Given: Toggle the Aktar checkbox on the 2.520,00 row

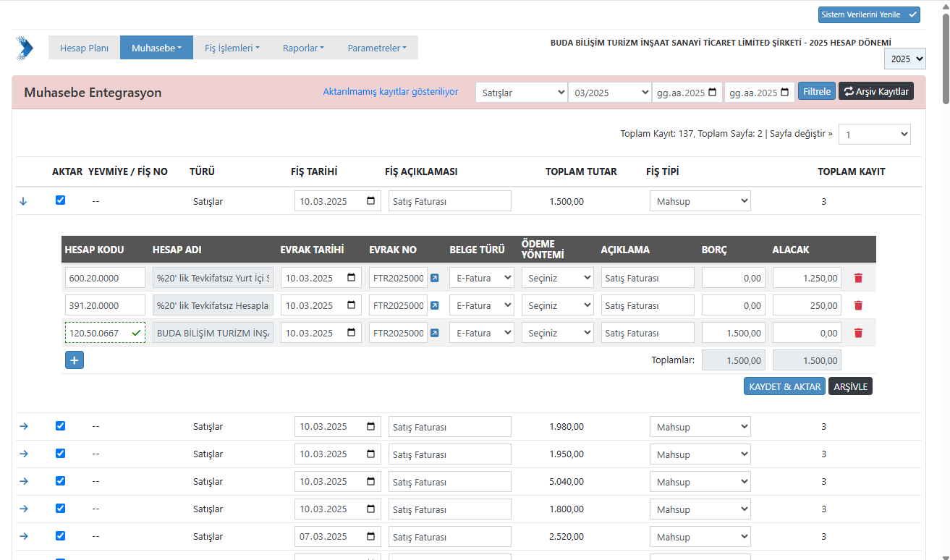Looking at the screenshot, I should click(60, 536).
